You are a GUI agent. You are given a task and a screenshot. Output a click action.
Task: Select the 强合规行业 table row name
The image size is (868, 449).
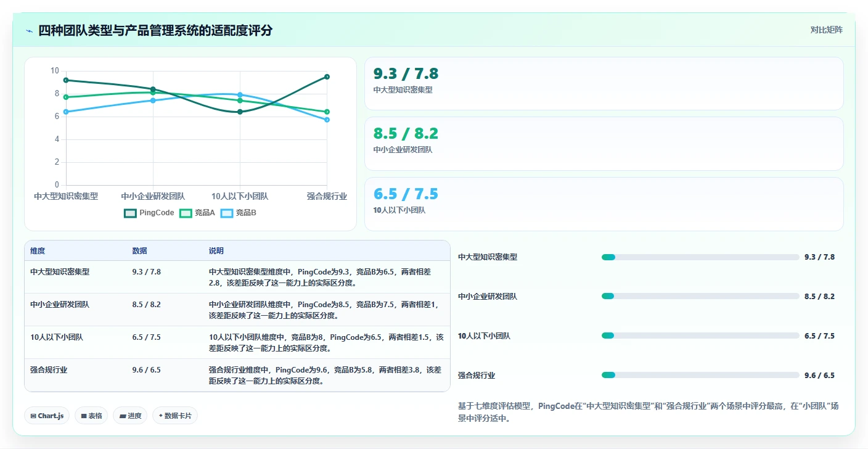pos(49,370)
